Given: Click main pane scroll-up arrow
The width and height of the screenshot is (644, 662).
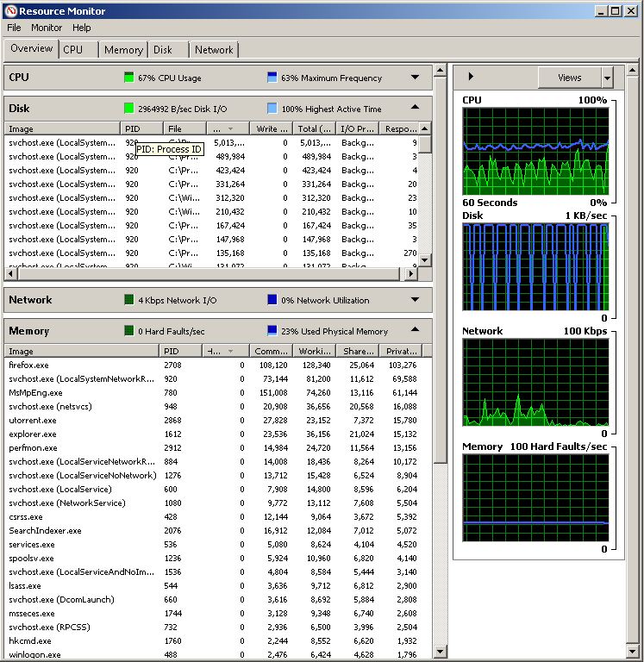Looking at the screenshot, I should (x=440, y=70).
